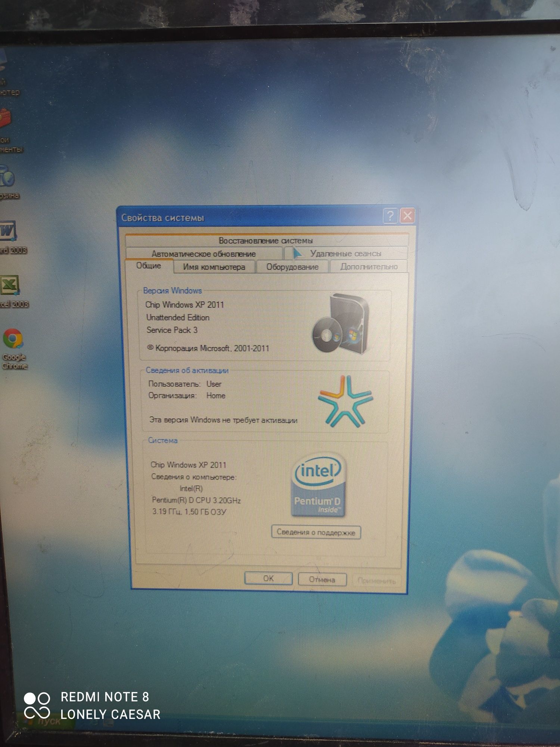Click the Корпорация Microsoft, 2001-2011 copyright line

(208, 348)
